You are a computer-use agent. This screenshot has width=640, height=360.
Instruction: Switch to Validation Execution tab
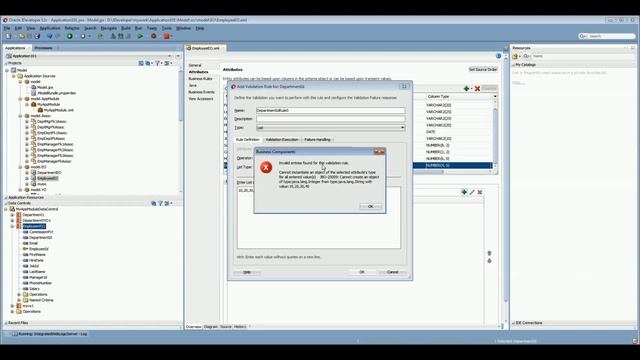(x=282, y=140)
